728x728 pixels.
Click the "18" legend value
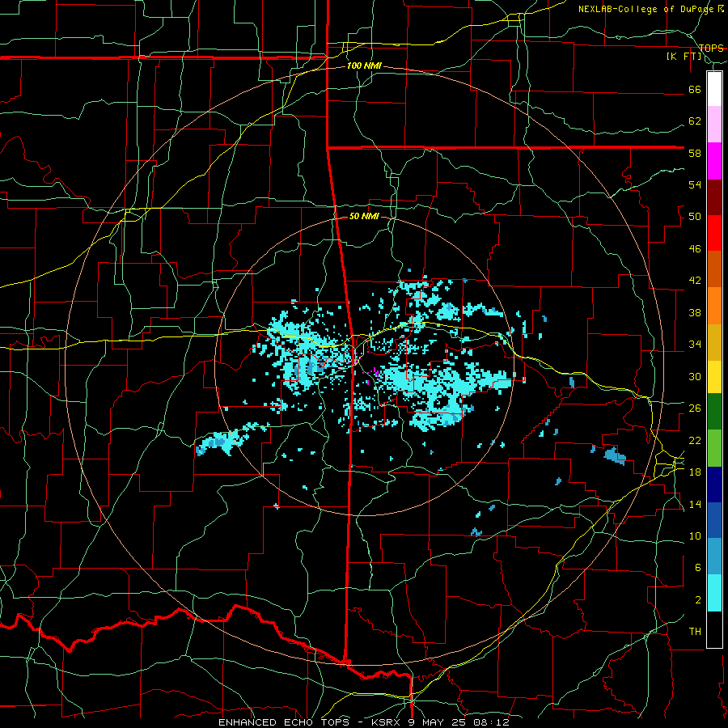[x=695, y=472]
